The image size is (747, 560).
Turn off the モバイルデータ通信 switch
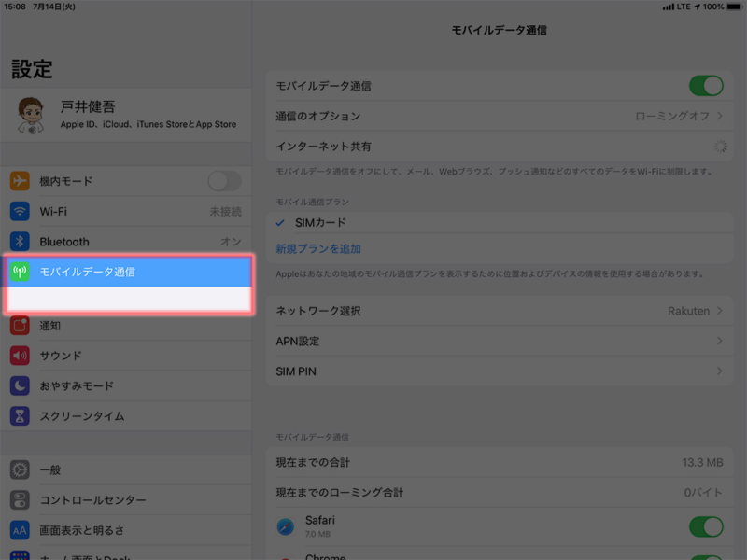(706, 86)
